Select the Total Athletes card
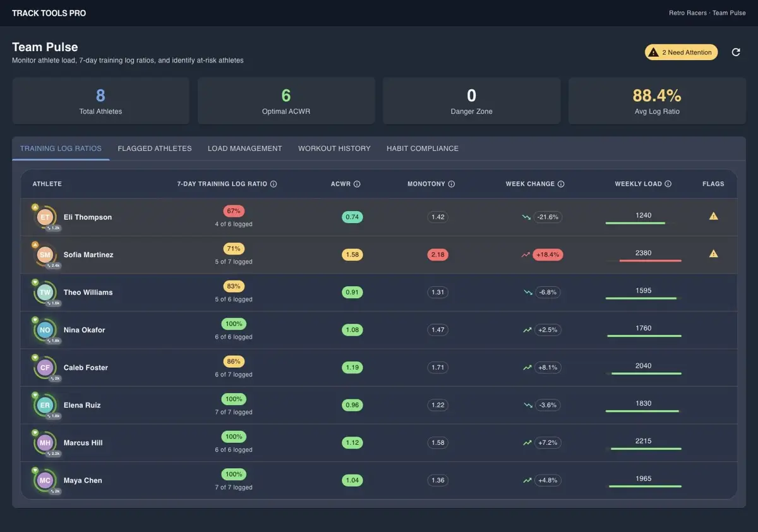 pyautogui.click(x=100, y=101)
